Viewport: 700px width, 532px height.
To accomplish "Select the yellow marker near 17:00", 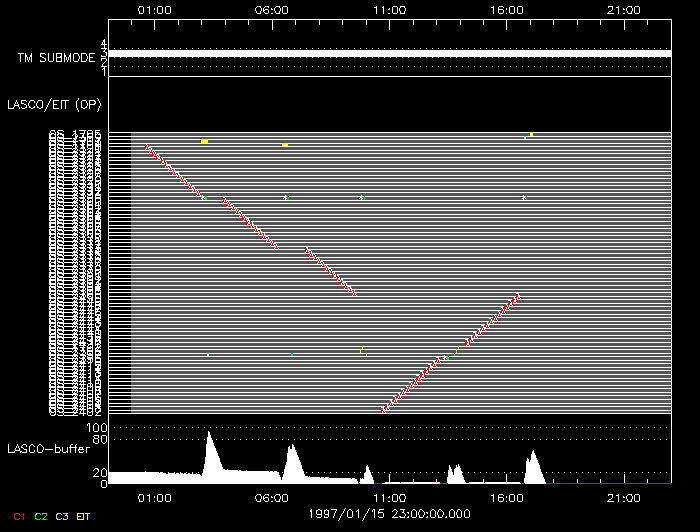I will (x=532, y=134).
